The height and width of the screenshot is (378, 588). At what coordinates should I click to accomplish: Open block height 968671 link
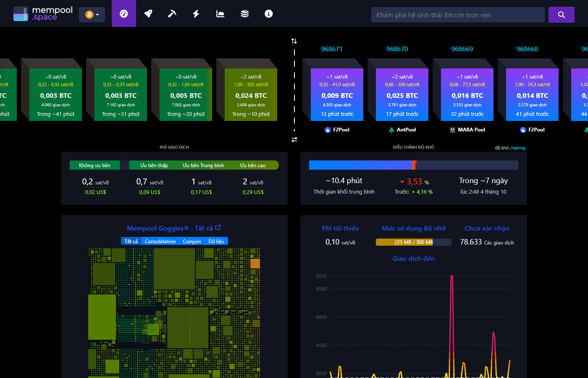tap(332, 49)
